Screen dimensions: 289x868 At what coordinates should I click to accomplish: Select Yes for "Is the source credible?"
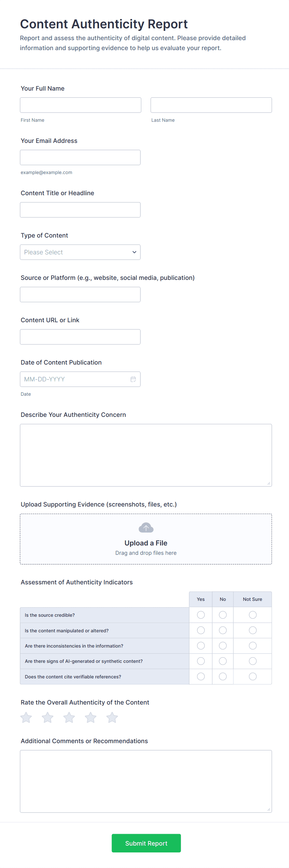click(200, 615)
